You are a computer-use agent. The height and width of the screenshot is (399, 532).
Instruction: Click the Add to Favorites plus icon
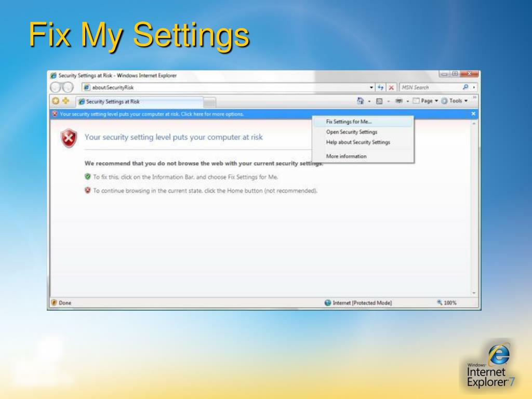pyautogui.click(x=65, y=101)
